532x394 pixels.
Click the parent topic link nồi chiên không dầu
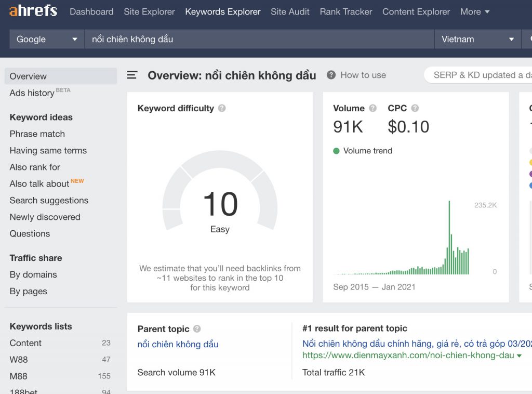pos(178,344)
